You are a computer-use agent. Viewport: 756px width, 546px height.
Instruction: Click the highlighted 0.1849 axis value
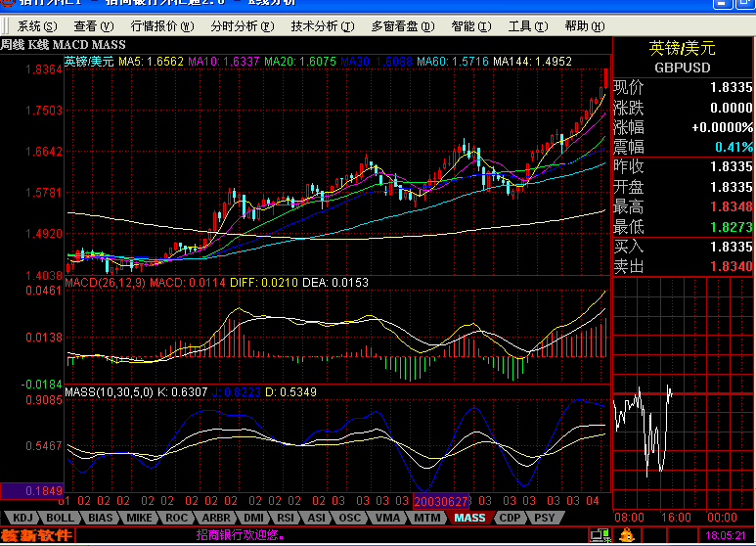(32, 491)
